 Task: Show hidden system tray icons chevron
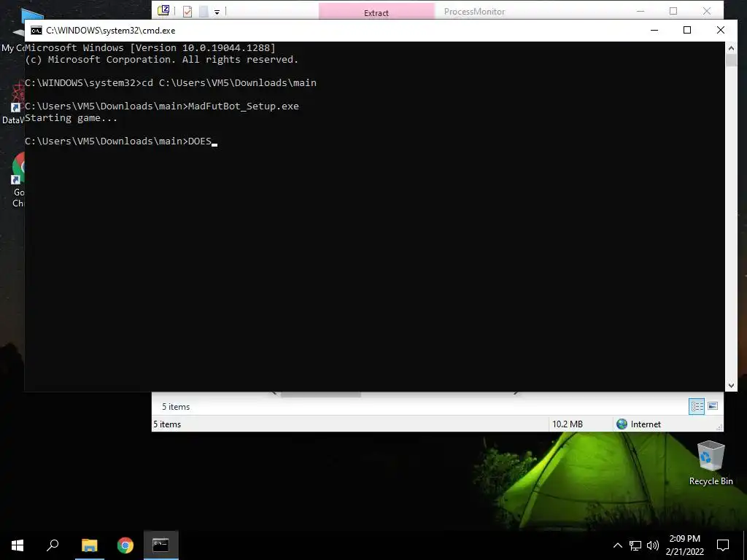pos(617,545)
